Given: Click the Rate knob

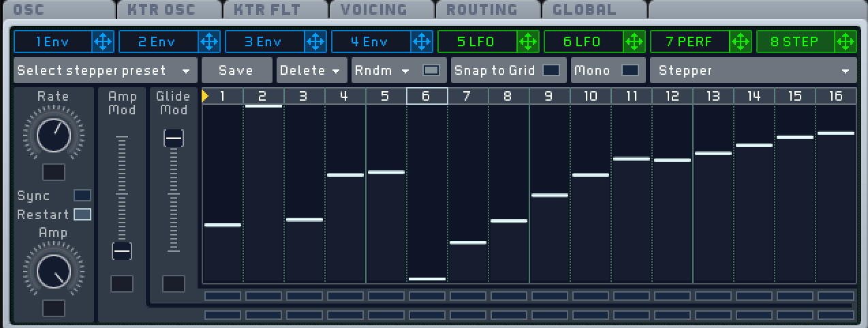Looking at the screenshot, I should [54, 135].
